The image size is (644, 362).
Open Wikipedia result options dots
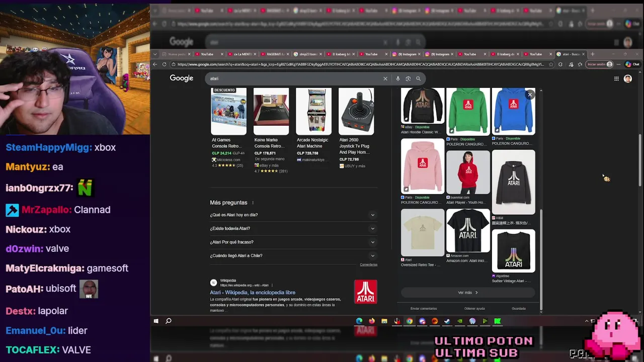[x=272, y=285]
